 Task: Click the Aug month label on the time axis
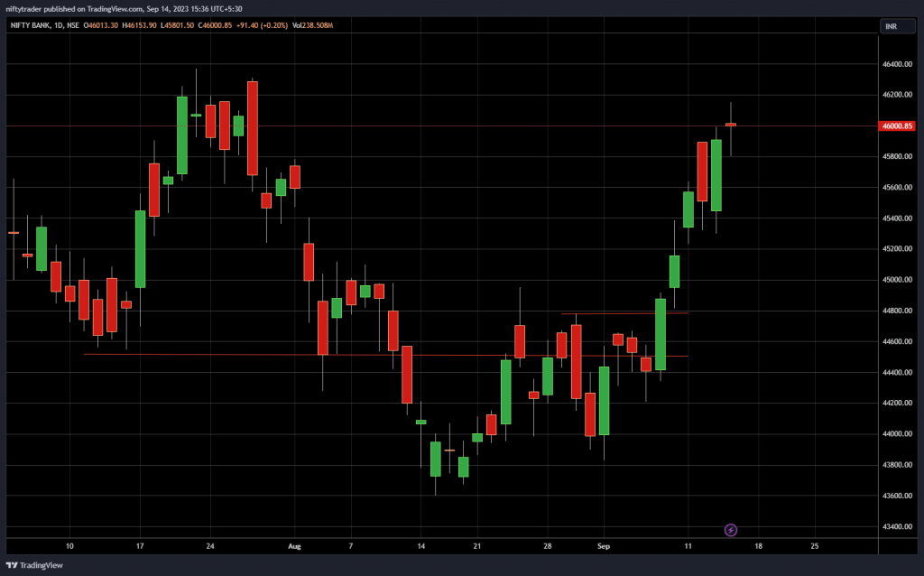coord(295,546)
